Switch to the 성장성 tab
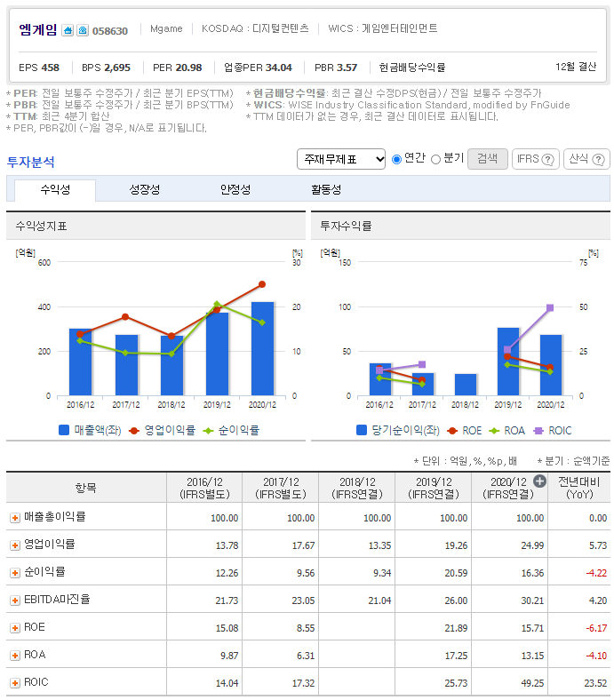The height and width of the screenshot is (700, 614). point(145,190)
